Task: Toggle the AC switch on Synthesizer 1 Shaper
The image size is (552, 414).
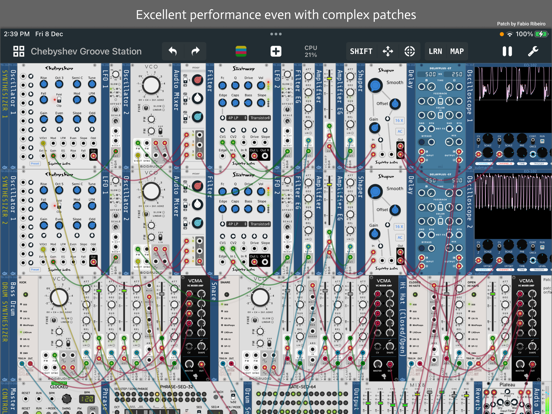Action: 400,131
